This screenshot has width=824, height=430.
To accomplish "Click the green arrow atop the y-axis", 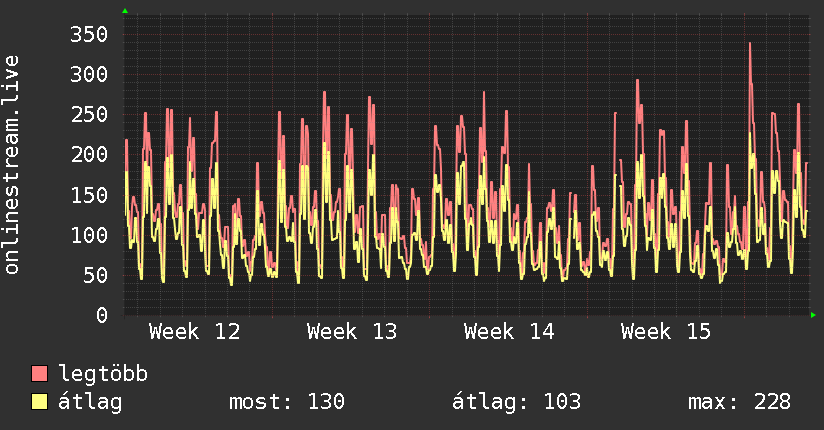I will (125, 11).
